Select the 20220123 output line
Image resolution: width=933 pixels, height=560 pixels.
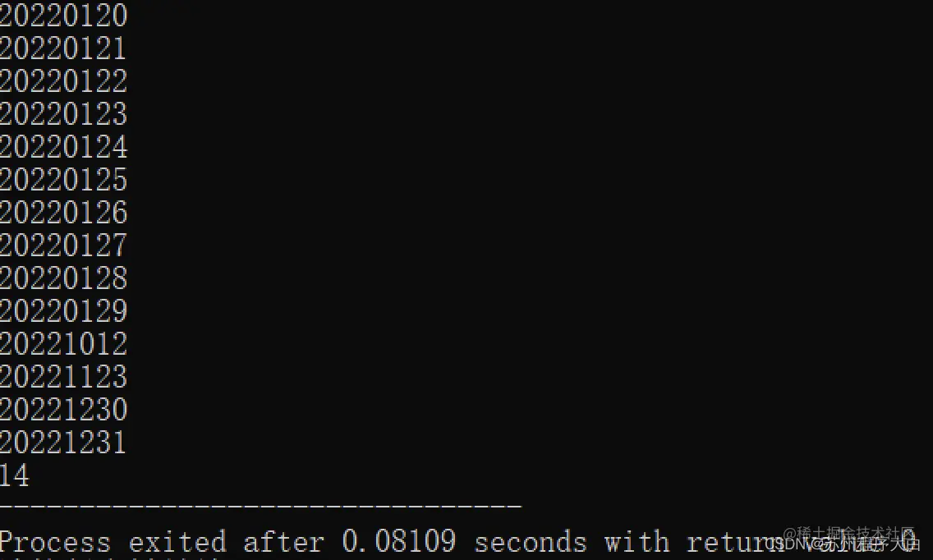[x=63, y=113]
